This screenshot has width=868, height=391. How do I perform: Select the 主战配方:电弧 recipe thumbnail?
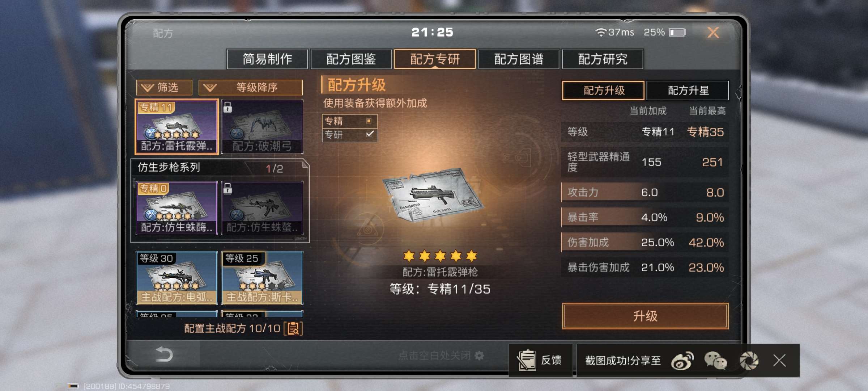coord(176,278)
